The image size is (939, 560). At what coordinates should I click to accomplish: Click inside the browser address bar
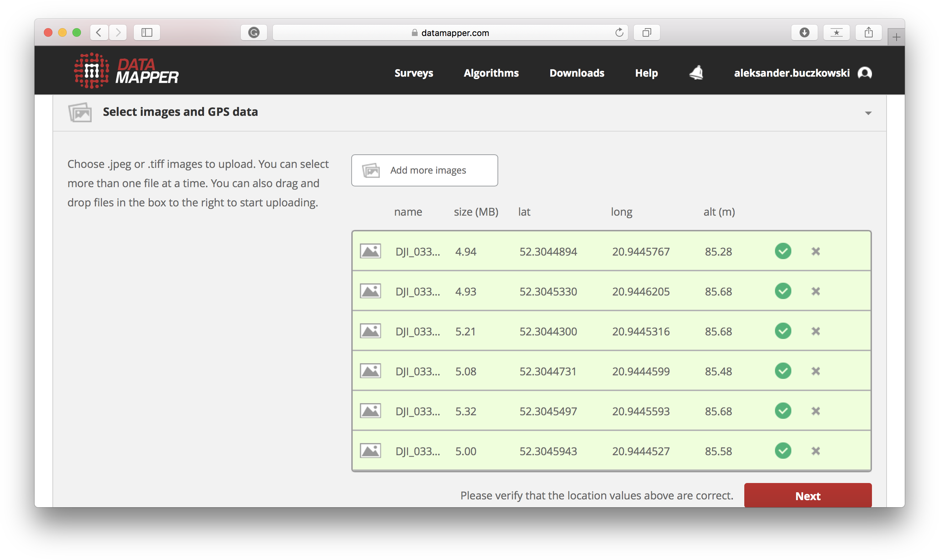[450, 32]
